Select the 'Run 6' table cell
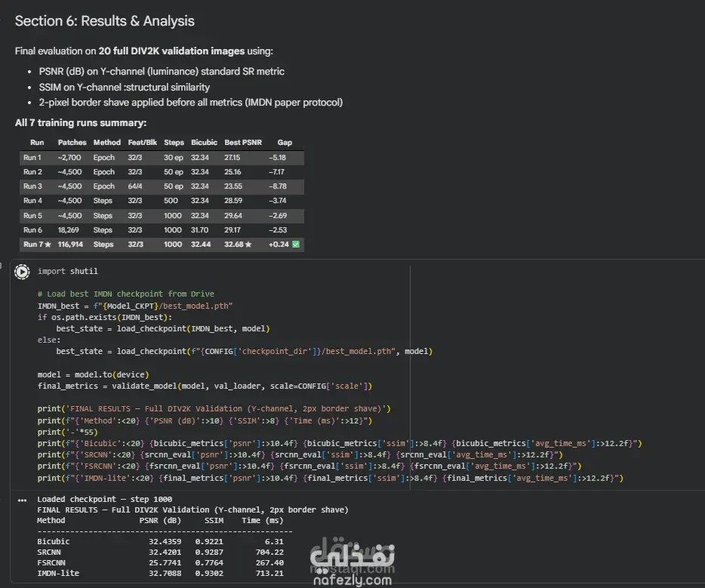 [x=32, y=229]
